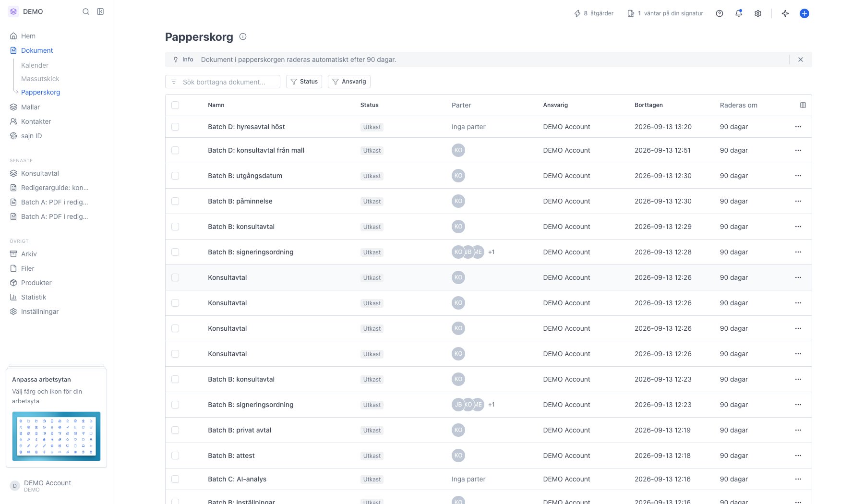Click the workspace icon customization thumbnail
Image resolution: width=864 pixels, height=504 pixels.
[x=56, y=436]
